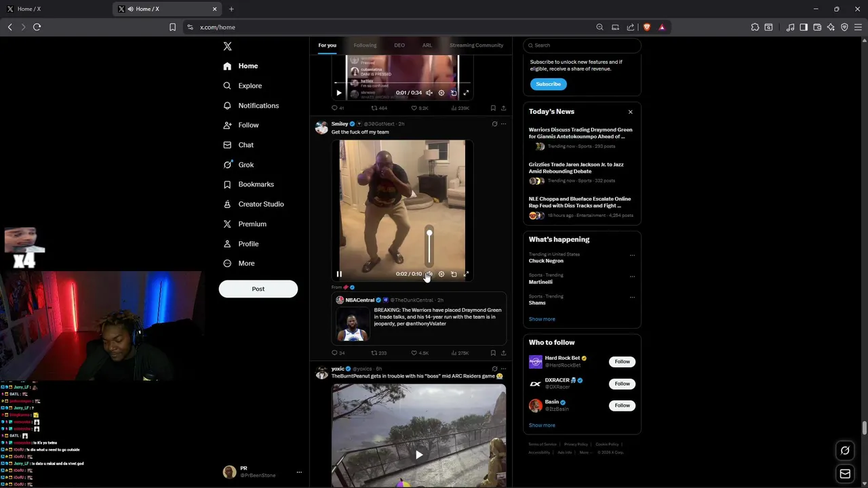This screenshot has width=868, height=488.
Task: Click the Brave Shields icon
Action: [647, 27]
